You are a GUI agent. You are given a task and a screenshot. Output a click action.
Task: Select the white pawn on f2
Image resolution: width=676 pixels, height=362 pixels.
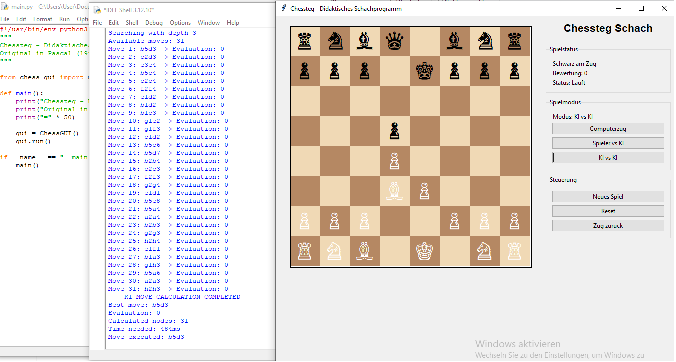454,221
